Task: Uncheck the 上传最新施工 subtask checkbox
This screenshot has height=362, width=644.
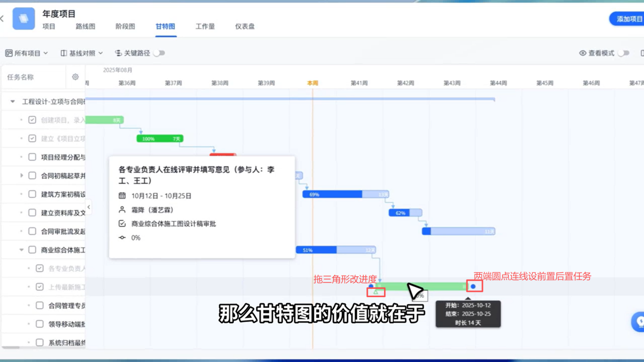Action: point(40,287)
